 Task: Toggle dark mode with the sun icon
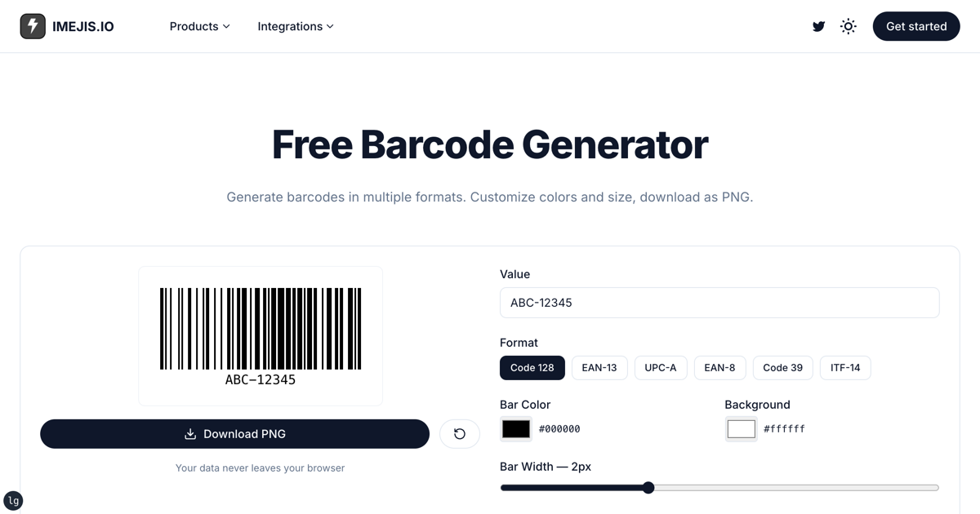click(848, 26)
